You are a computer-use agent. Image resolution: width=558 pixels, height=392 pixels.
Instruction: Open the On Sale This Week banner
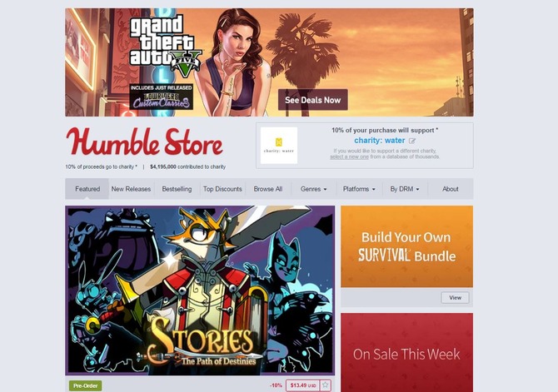tap(406, 353)
